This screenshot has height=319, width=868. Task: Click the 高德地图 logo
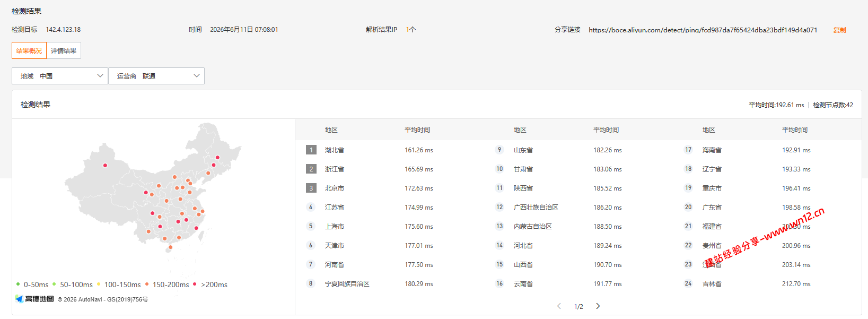coord(34,299)
